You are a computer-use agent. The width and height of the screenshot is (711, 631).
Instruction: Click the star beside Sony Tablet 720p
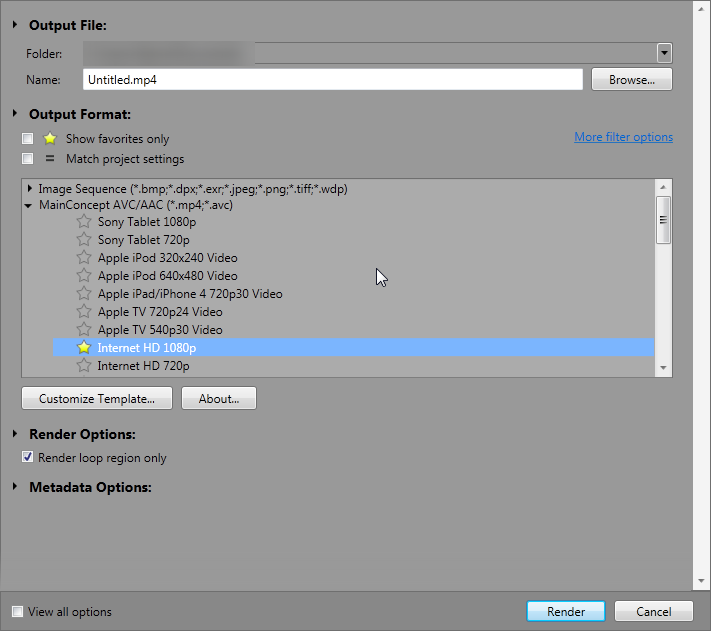coord(83,239)
